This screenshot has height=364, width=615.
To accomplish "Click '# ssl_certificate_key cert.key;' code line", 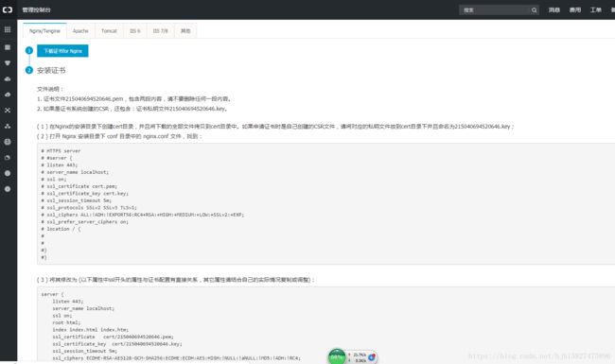I will 85,193.
